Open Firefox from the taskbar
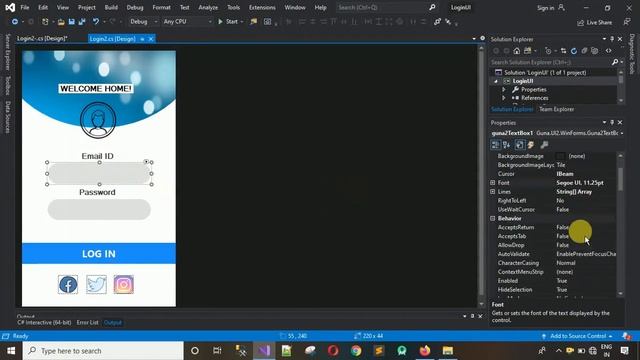Image resolution: width=640 pixels, height=360 pixels. 425,351
